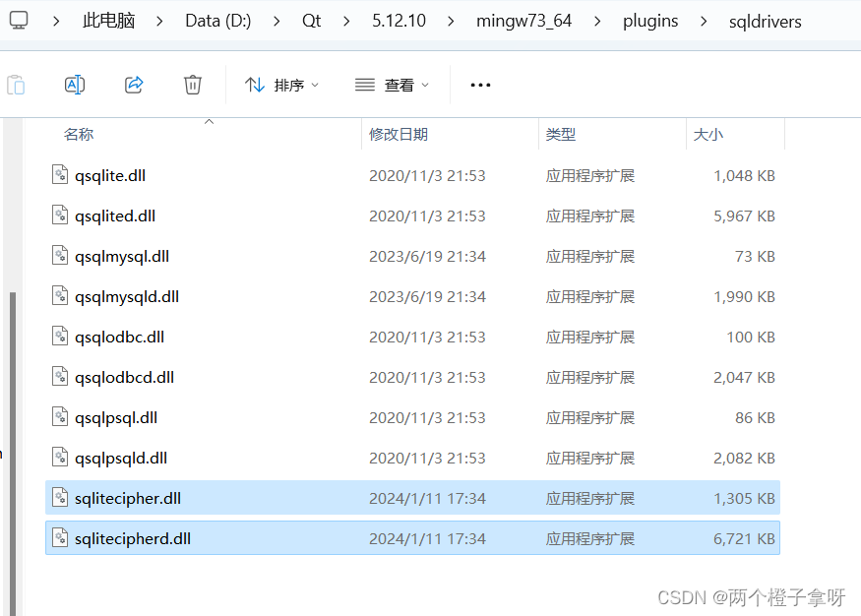The image size is (861, 616).
Task: Open the more options (...) menu
Action: [480, 85]
